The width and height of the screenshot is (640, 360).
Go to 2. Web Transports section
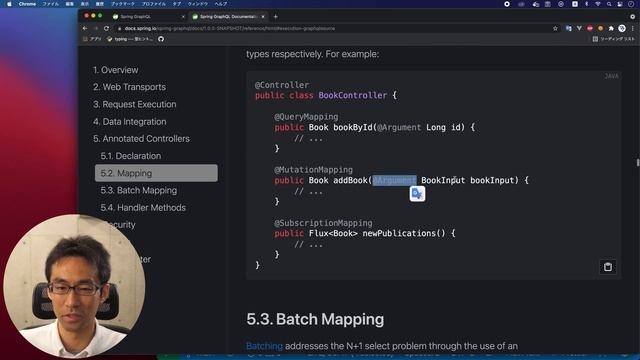click(129, 87)
